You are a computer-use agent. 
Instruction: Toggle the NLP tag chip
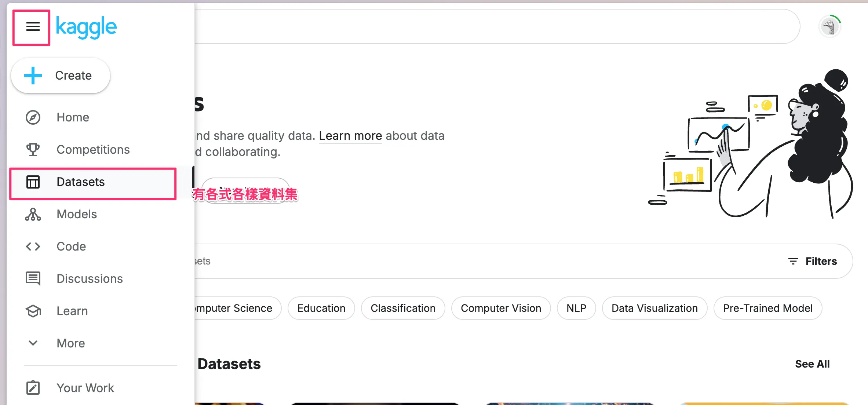pos(576,308)
